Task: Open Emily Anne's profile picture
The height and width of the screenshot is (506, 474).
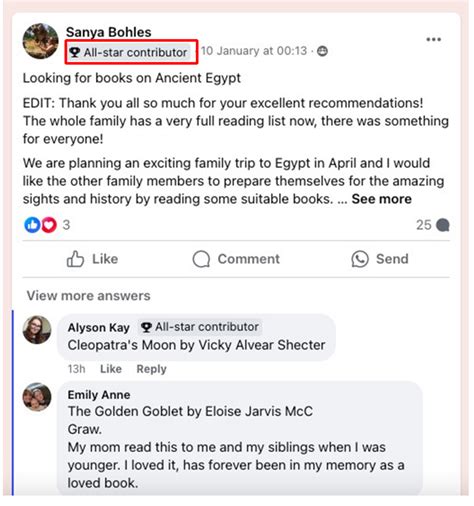Action: [37, 397]
